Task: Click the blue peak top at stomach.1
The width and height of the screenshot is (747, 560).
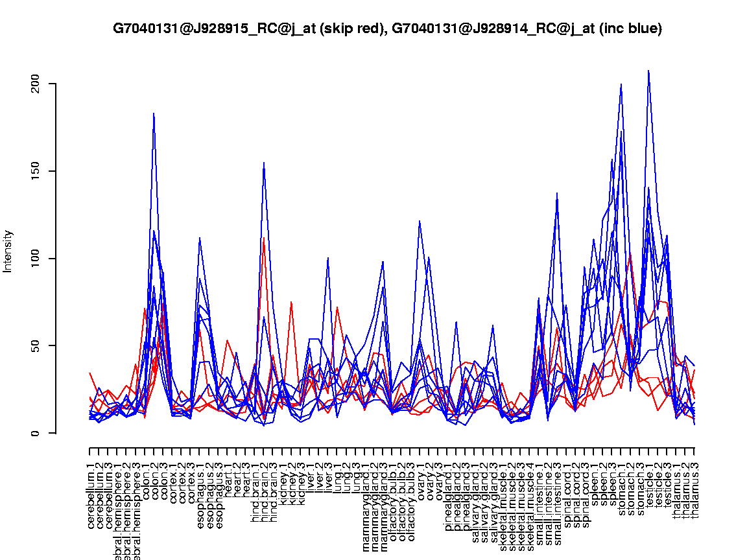Action: tap(621, 84)
